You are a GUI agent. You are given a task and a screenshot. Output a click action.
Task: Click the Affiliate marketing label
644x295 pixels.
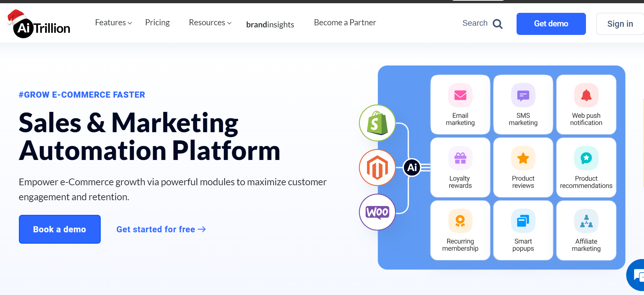tap(586, 245)
